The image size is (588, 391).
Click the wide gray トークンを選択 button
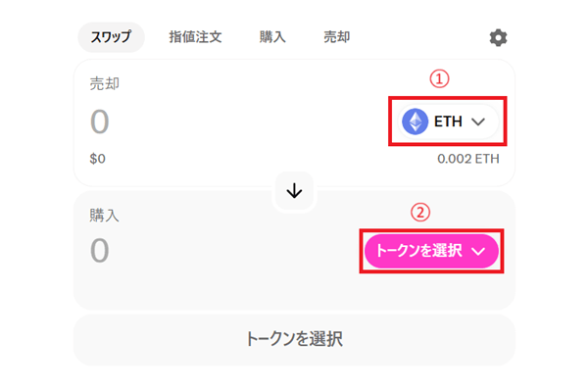coord(294,340)
